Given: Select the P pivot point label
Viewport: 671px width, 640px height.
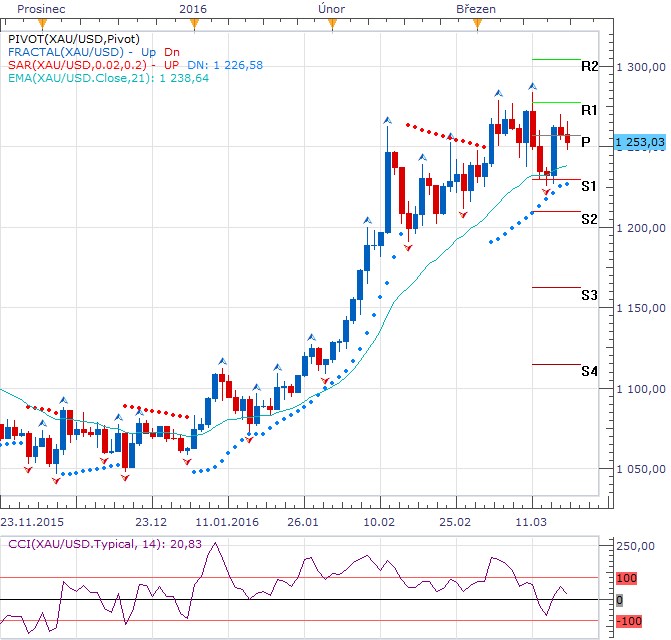Looking at the screenshot, I should (586, 142).
